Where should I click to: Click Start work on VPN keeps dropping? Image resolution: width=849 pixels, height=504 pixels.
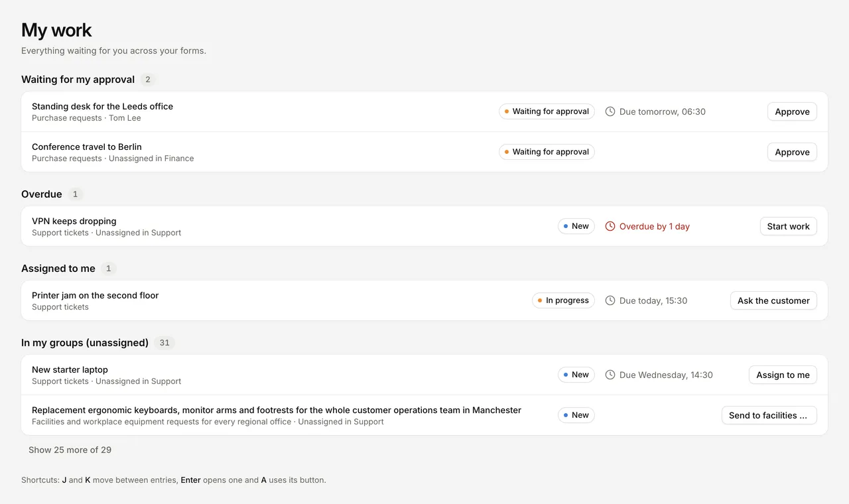(788, 226)
